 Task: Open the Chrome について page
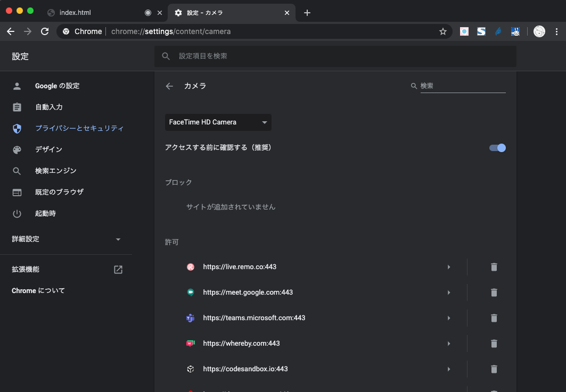(x=38, y=290)
